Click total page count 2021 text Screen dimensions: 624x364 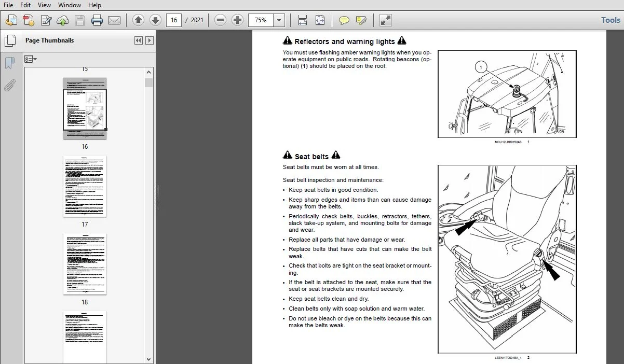197,20
